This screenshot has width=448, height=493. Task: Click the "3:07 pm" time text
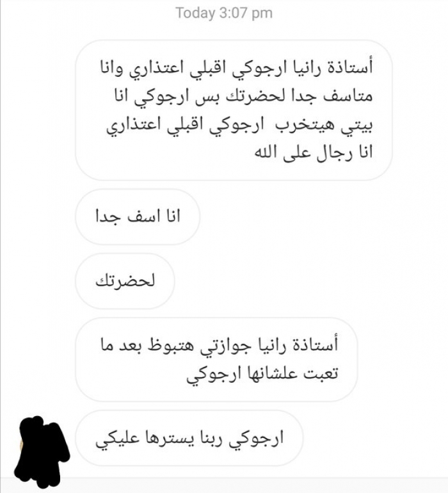246,13
